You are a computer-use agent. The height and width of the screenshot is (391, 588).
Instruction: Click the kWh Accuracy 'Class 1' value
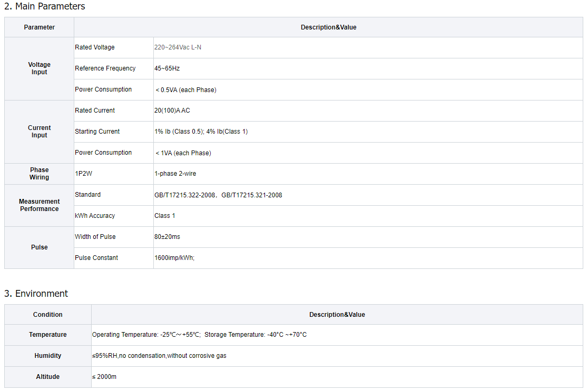(164, 216)
